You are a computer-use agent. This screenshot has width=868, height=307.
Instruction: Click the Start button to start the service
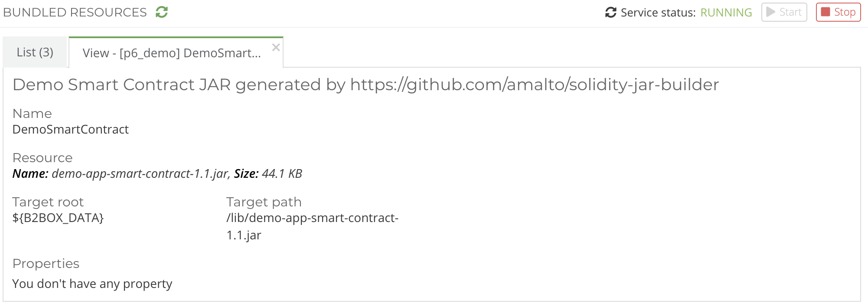click(784, 12)
